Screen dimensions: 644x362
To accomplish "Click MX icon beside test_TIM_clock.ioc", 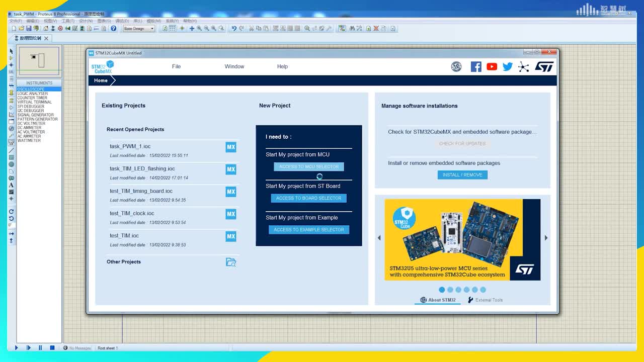I will pyautogui.click(x=231, y=214).
